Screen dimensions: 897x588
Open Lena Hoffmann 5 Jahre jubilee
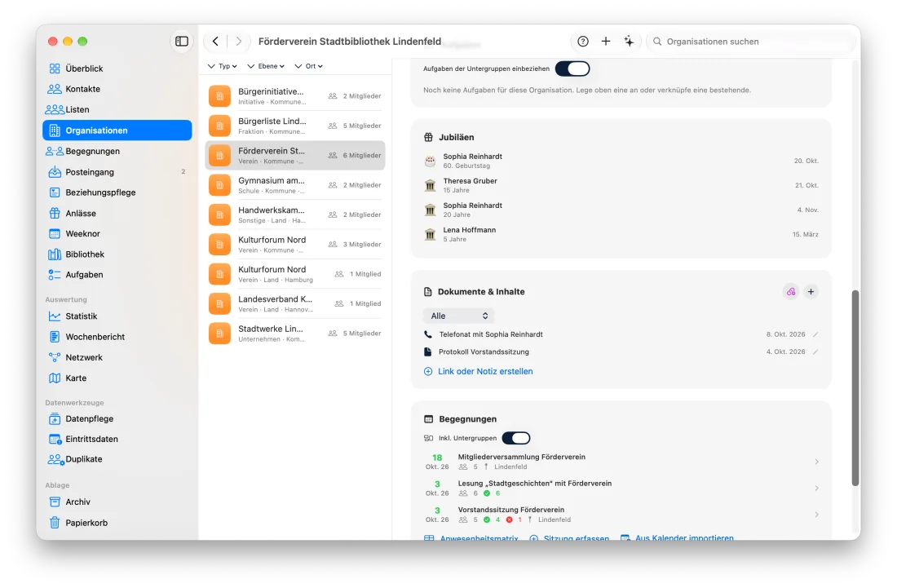pos(621,235)
